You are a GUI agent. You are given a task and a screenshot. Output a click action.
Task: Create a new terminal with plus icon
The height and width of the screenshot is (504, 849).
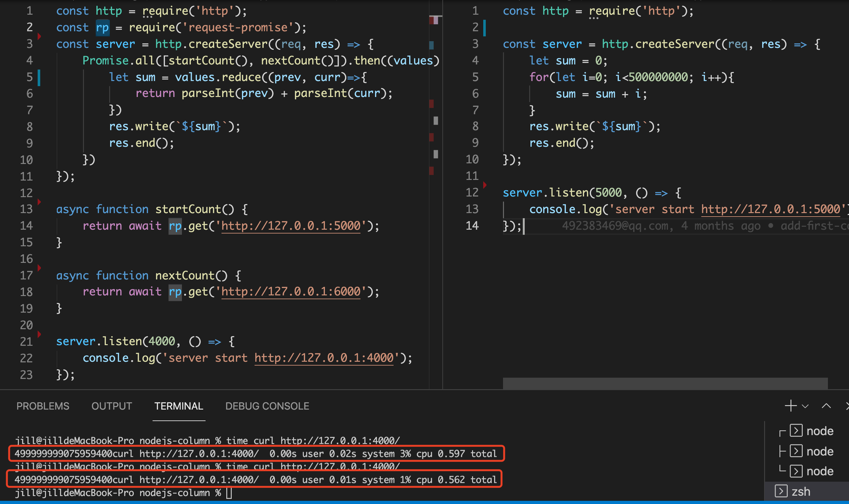click(791, 405)
